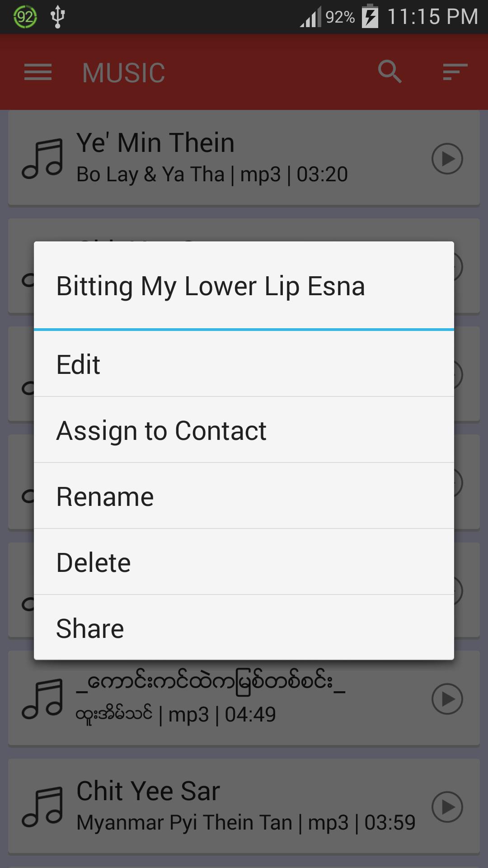The width and height of the screenshot is (488, 868).
Task: Click the music note icon beside Ye' Min Thein
Action: click(44, 159)
